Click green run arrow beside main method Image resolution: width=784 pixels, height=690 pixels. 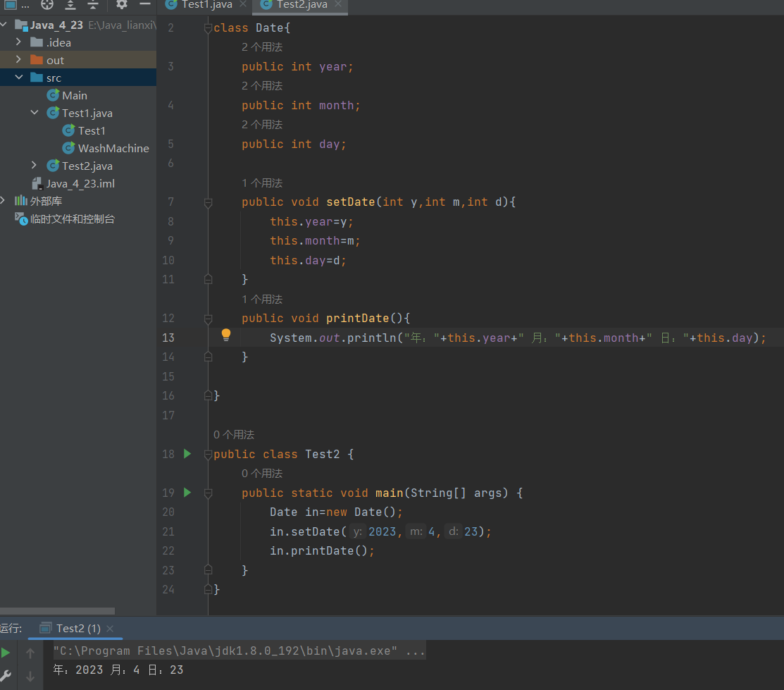pos(187,493)
